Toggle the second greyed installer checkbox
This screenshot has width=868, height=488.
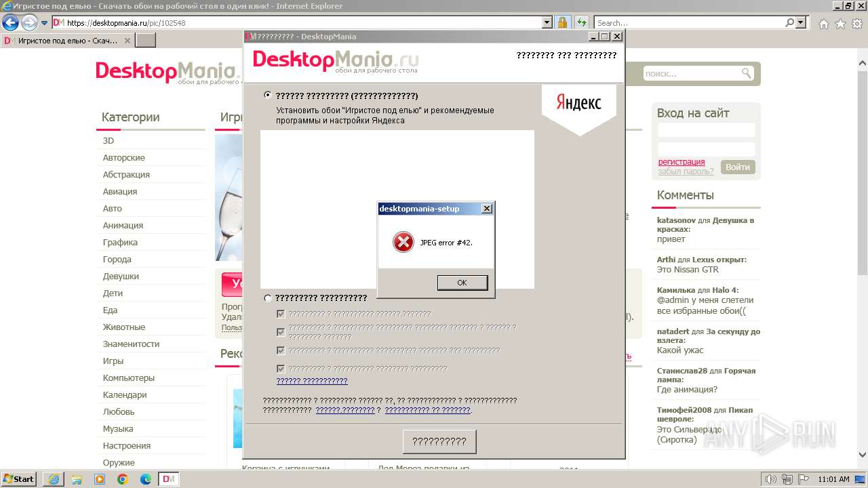coord(281,332)
